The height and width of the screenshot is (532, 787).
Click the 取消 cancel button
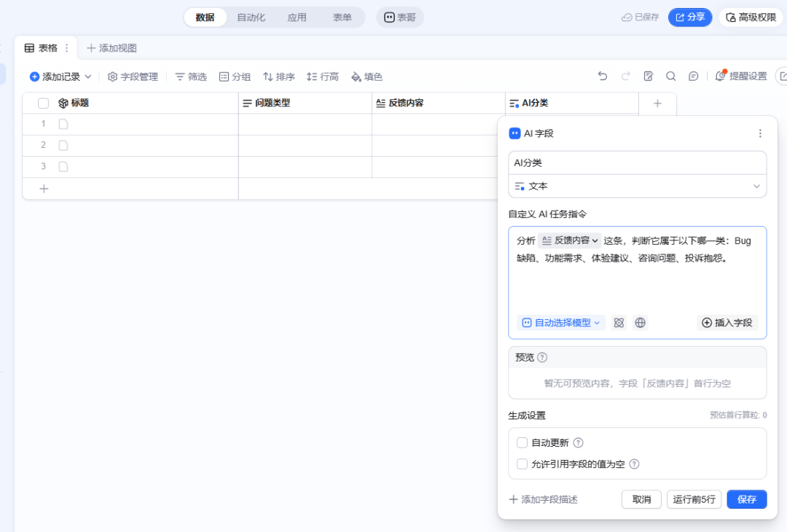(x=641, y=499)
